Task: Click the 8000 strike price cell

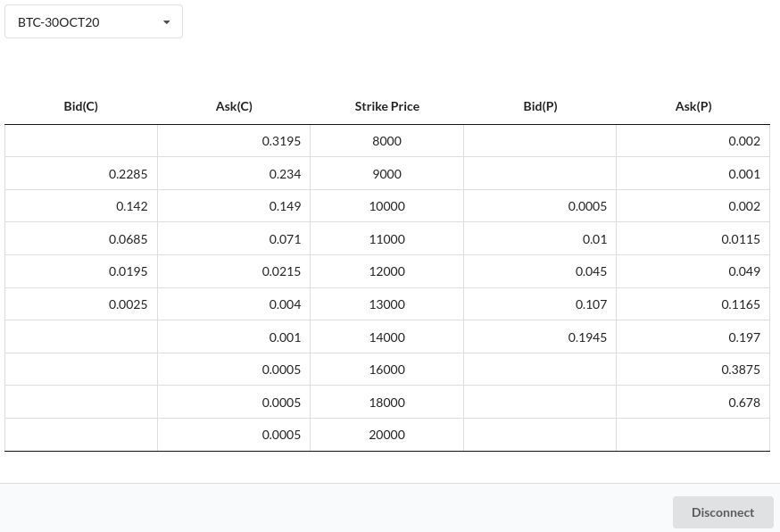Action: [386, 140]
